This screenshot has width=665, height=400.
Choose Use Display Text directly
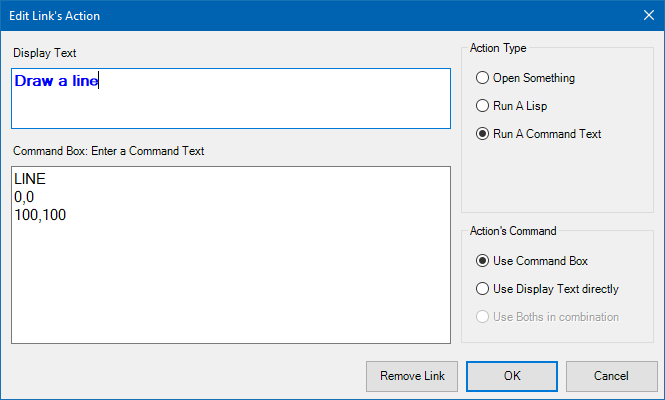tap(484, 289)
